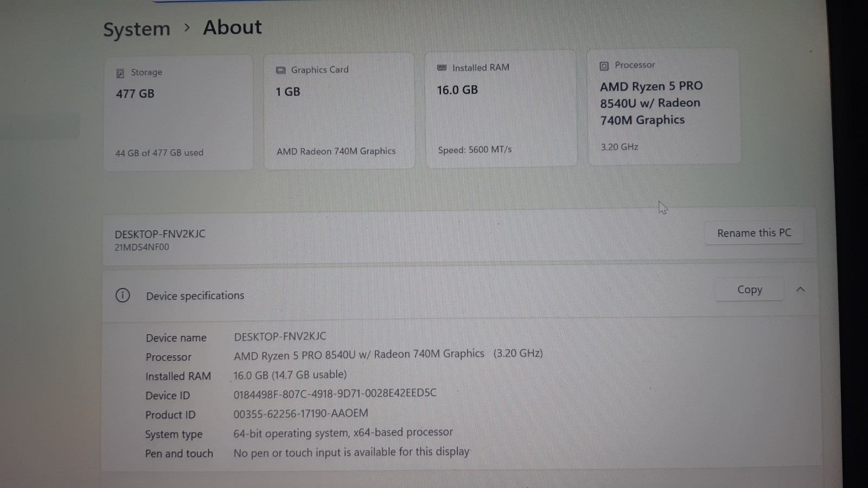Open the Graphics Card 1 GB card
This screenshot has width=868, height=488.
[339, 111]
